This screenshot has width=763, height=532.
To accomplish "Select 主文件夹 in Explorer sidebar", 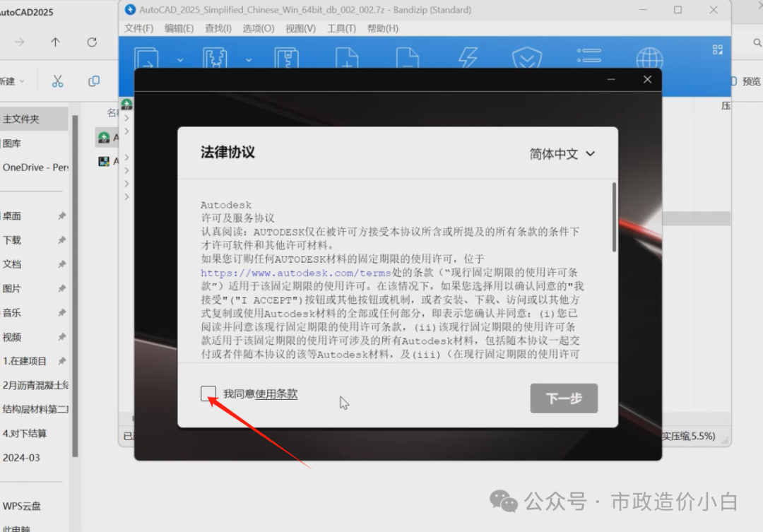I will click(34, 119).
